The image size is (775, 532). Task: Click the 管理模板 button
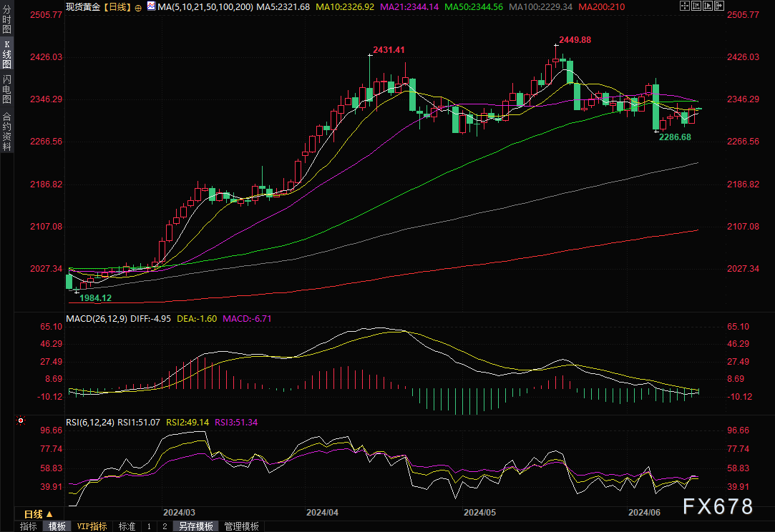pos(241,526)
